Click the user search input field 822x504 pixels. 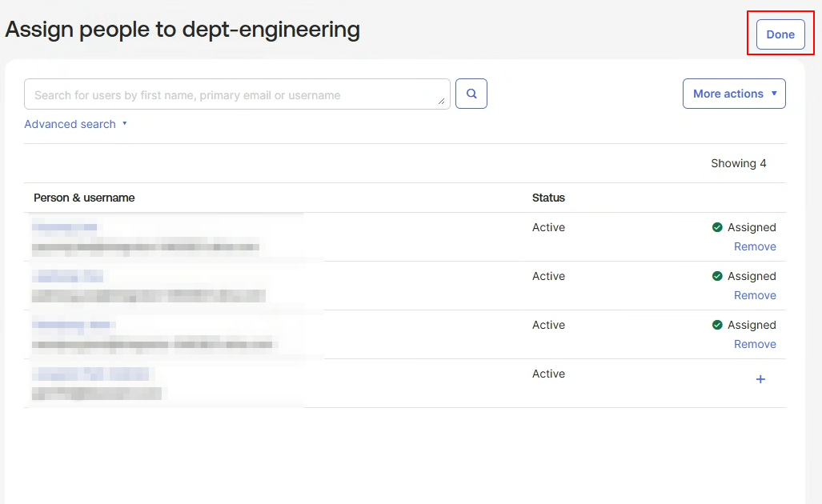point(237,94)
